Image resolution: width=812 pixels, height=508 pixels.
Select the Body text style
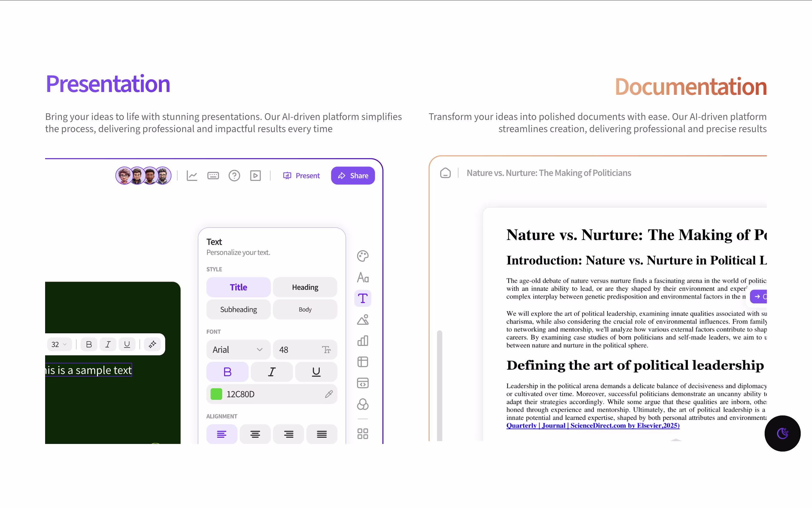305,309
